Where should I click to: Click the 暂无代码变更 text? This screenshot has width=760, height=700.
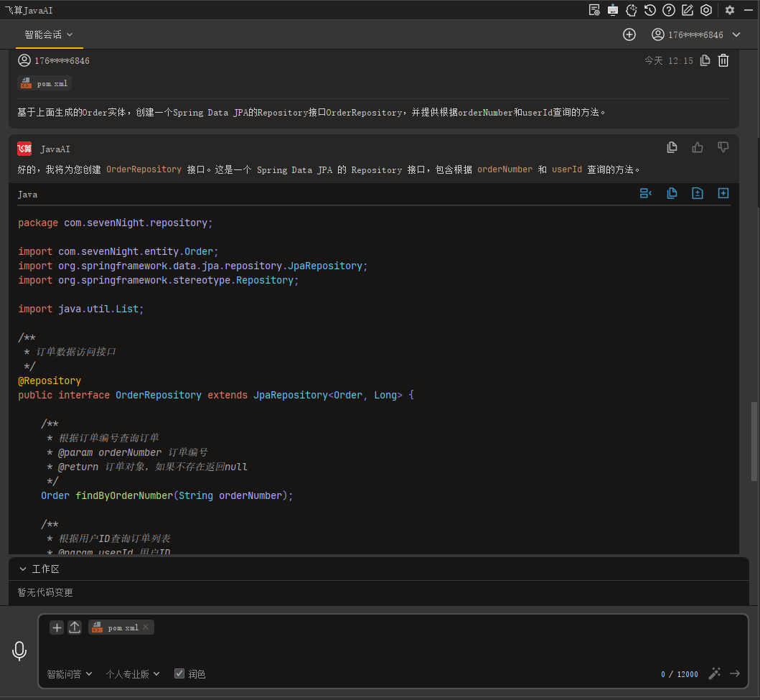[45, 592]
